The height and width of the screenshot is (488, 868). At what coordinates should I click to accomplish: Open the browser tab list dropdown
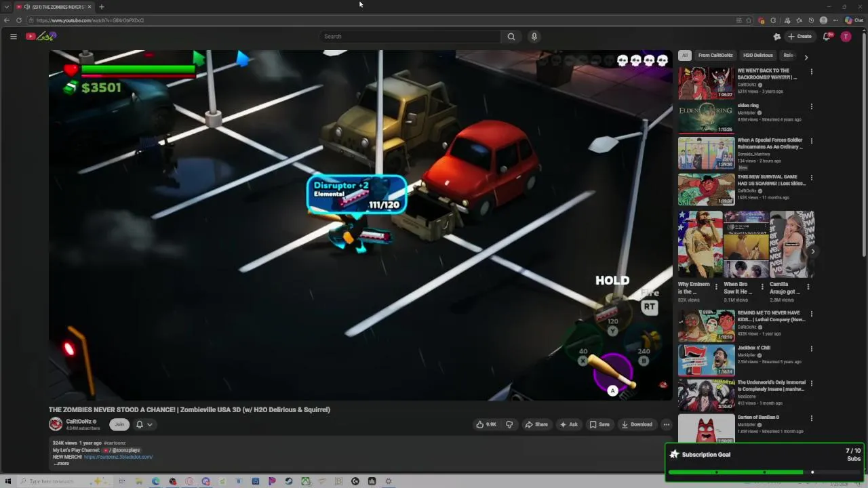pos(6,7)
